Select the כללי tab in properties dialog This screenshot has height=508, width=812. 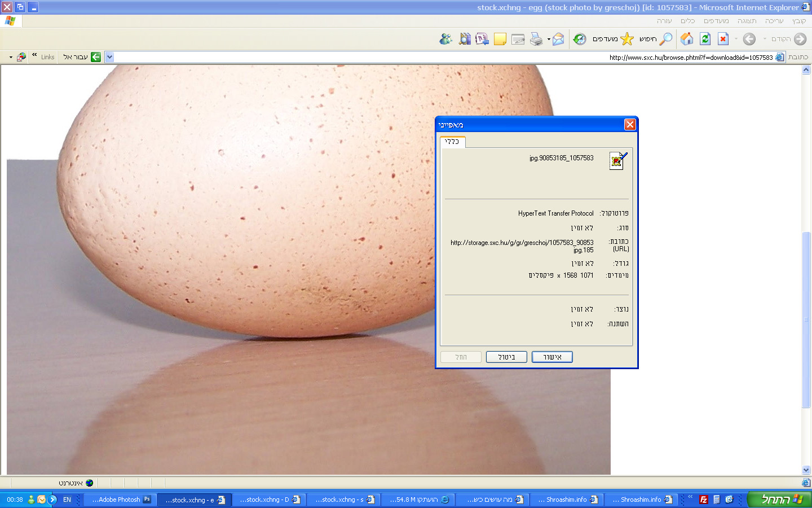452,142
